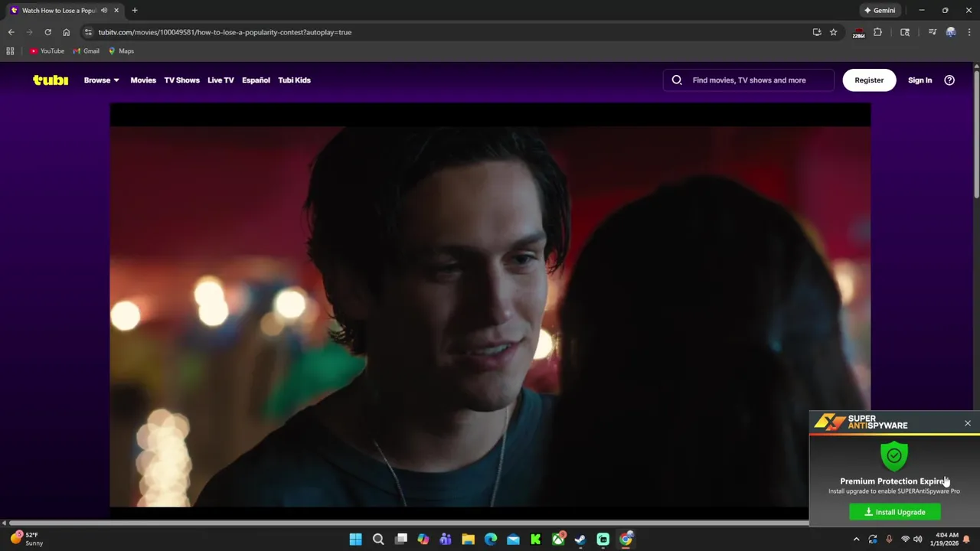Open the Extensions puzzle-piece icon
The height and width of the screenshot is (551, 980).
877,32
